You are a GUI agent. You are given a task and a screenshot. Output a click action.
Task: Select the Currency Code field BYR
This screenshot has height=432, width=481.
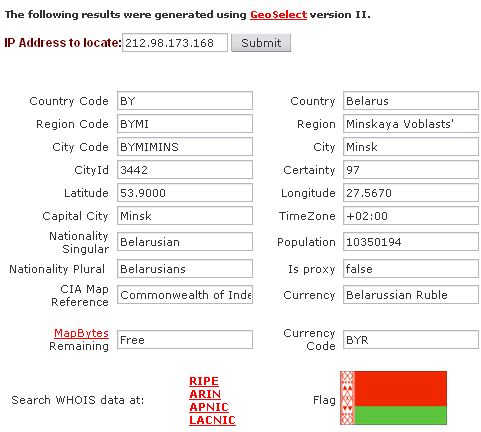[x=411, y=340]
